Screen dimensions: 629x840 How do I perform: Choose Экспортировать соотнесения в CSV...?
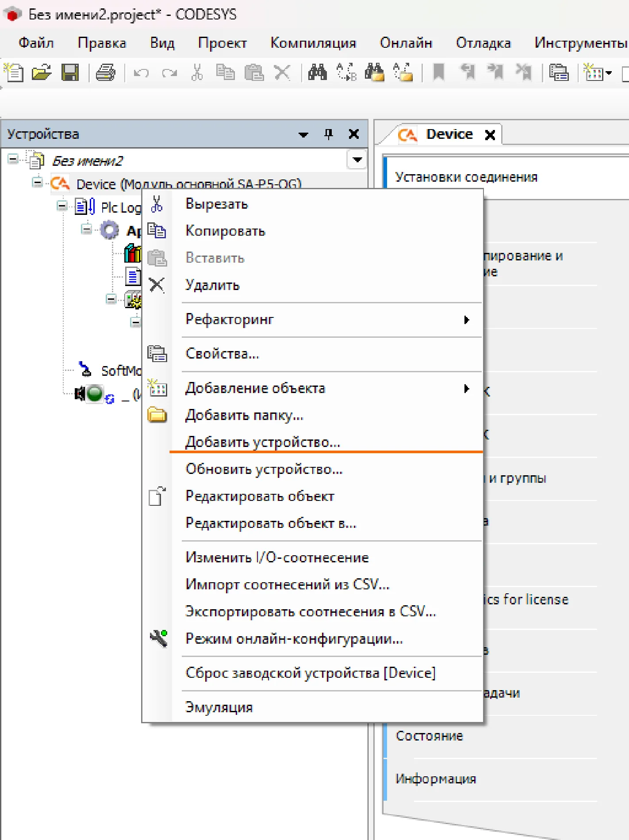[312, 612]
